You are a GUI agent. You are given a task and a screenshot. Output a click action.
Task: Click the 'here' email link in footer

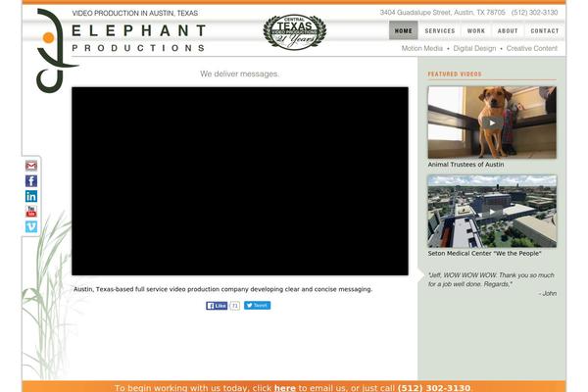click(x=284, y=388)
